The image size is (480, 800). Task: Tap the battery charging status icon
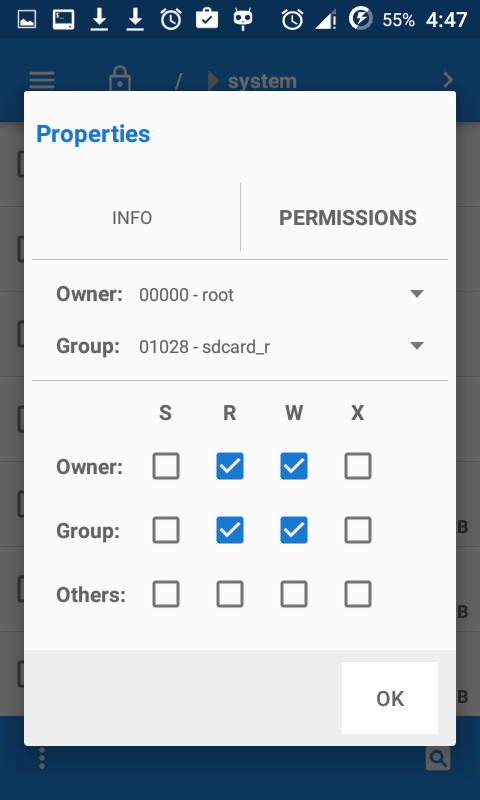(x=361, y=19)
